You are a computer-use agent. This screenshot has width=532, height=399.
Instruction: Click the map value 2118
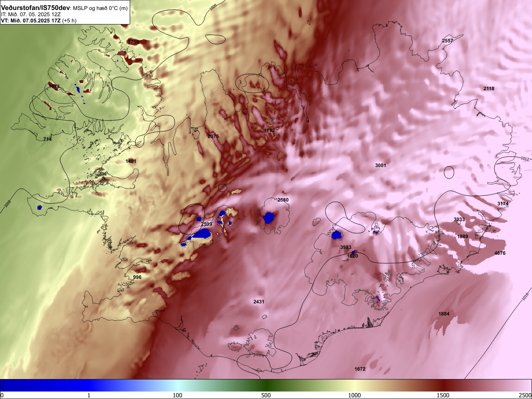(x=489, y=89)
